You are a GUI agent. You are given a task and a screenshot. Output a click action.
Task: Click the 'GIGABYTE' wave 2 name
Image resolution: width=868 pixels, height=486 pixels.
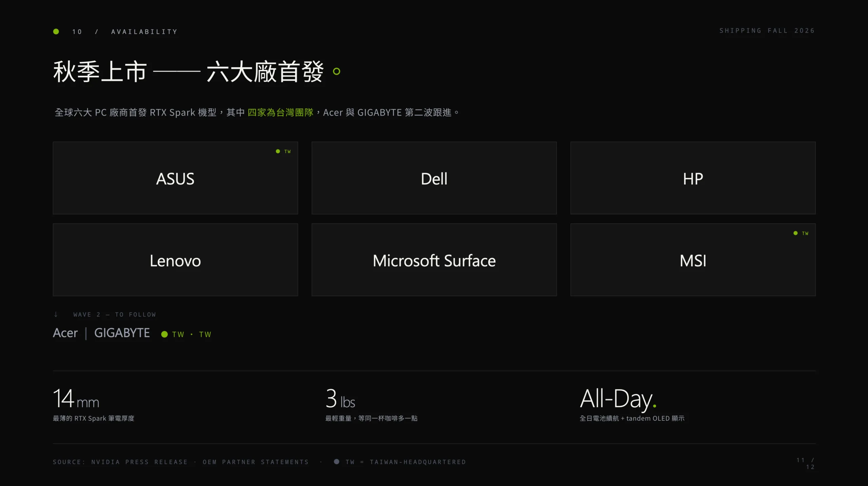click(122, 333)
